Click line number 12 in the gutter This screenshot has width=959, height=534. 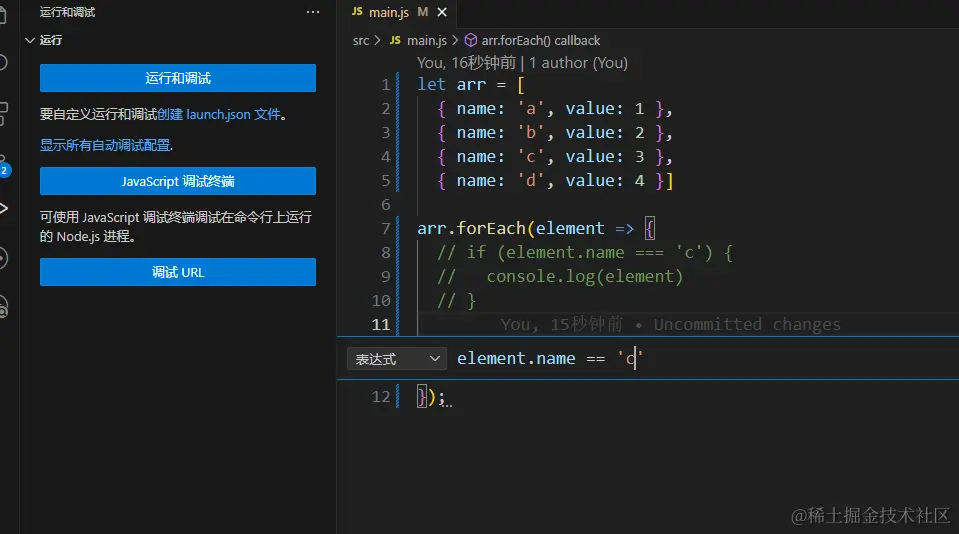click(381, 397)
